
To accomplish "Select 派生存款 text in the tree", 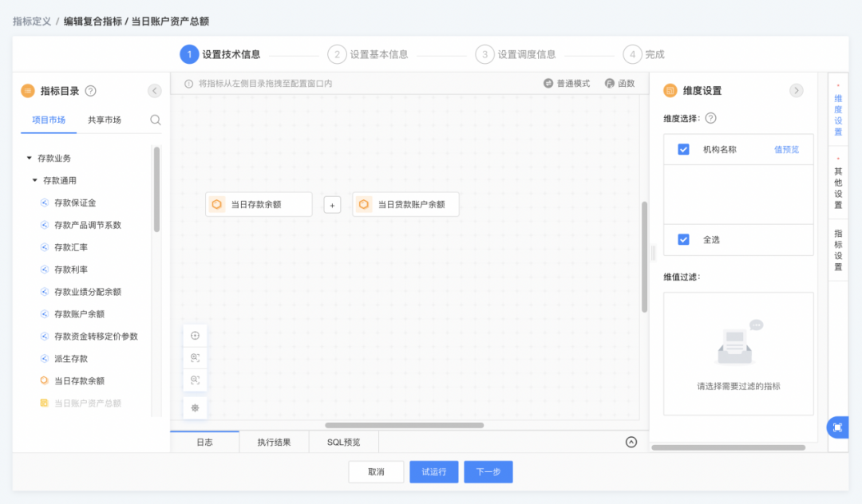I will tap(71, 359).
